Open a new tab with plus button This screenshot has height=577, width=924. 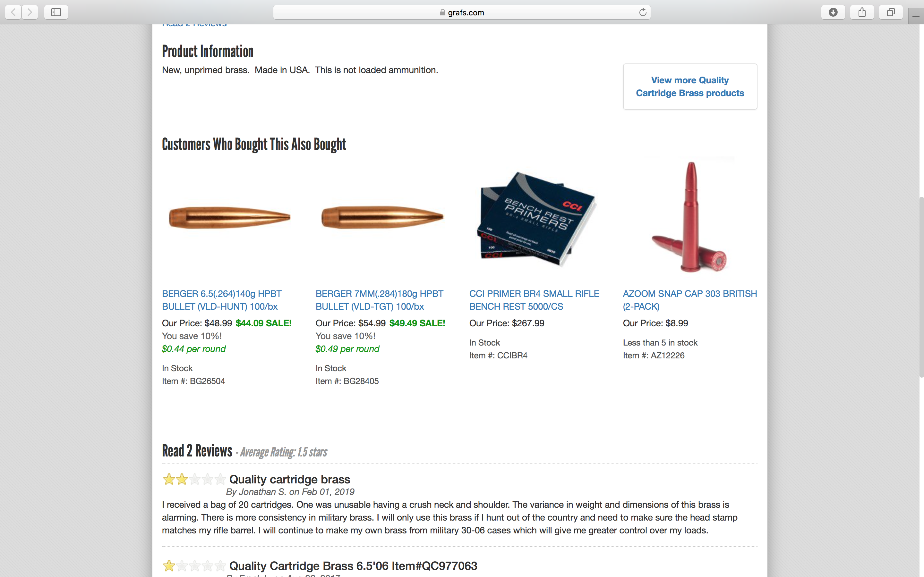point(916,16)
